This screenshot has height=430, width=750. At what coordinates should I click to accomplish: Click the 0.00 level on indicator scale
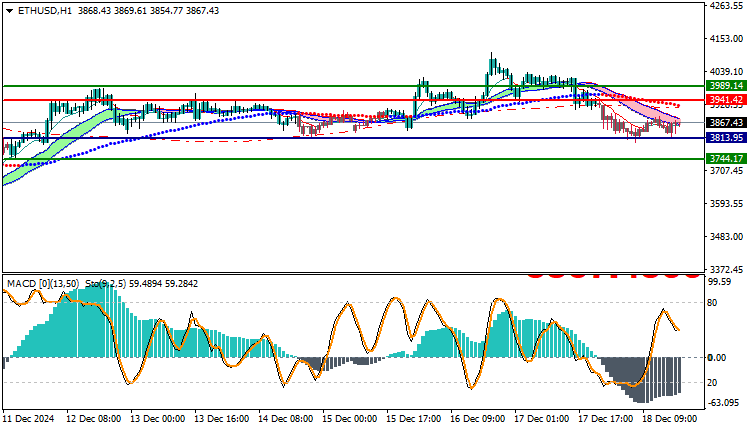coord(717,358)
